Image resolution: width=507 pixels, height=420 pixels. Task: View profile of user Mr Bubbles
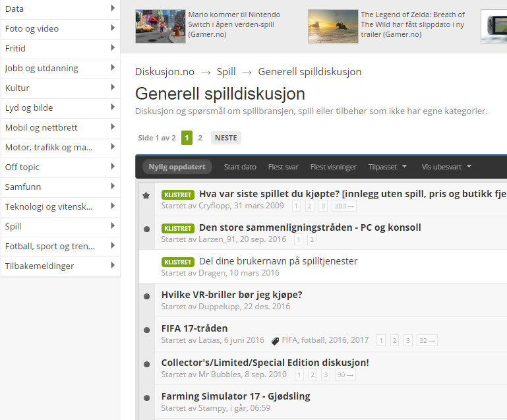coord(220,375)
